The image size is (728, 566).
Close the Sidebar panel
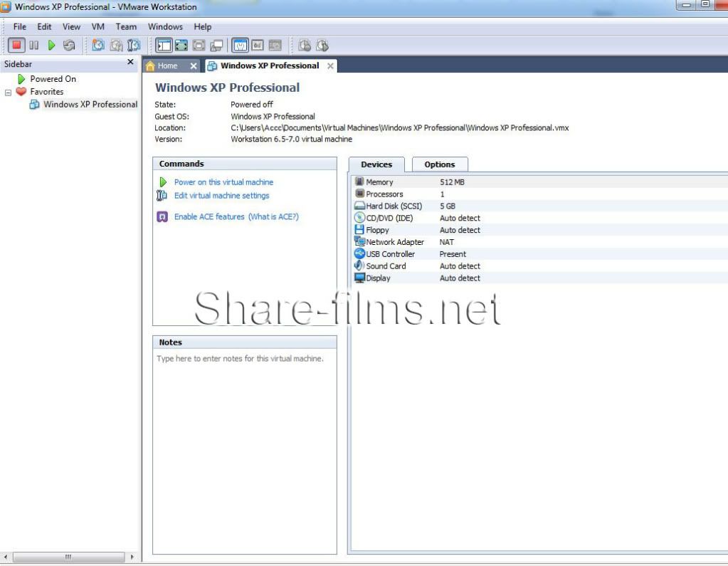pos(130,62)
